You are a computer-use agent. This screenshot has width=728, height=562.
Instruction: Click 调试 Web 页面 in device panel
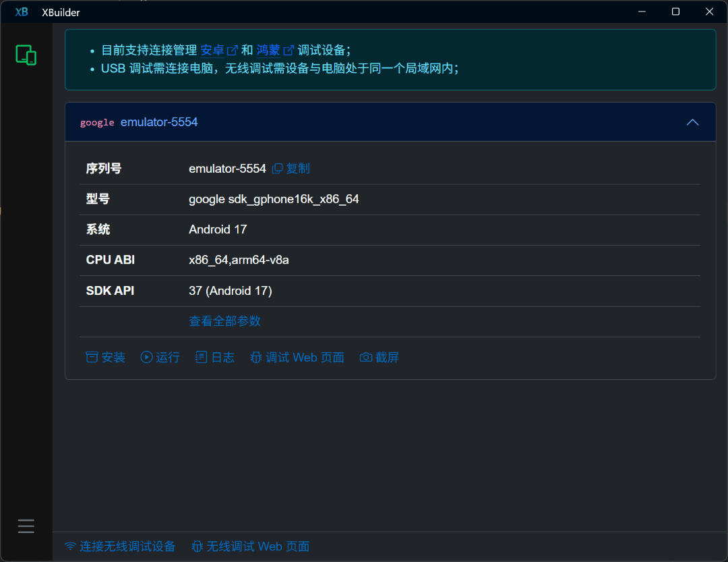(297, 357)
